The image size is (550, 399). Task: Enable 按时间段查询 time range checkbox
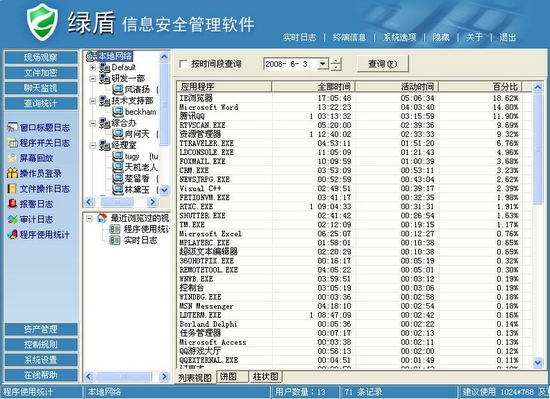click(x=183, y=64)
